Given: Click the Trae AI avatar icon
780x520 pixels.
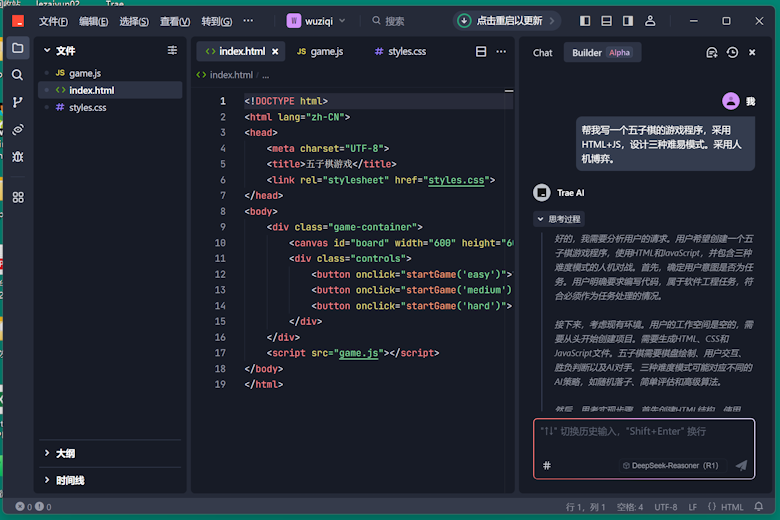Looking at the screenshot, I should tap(541, 193).
